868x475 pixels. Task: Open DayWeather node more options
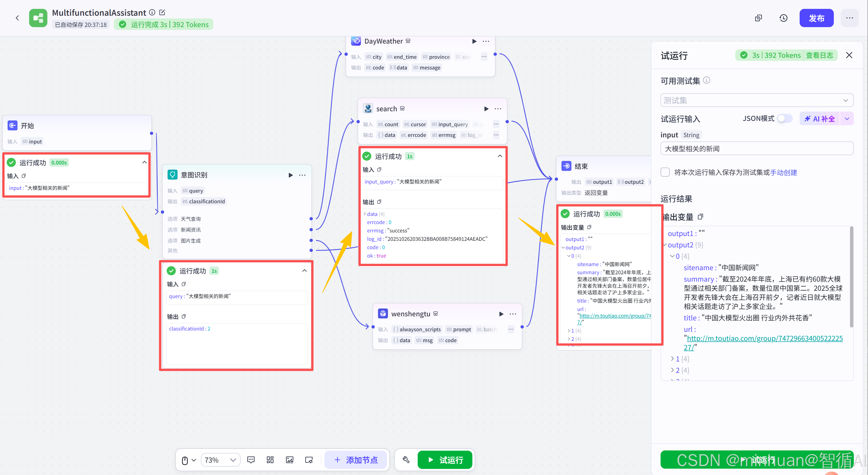(486, 41)
